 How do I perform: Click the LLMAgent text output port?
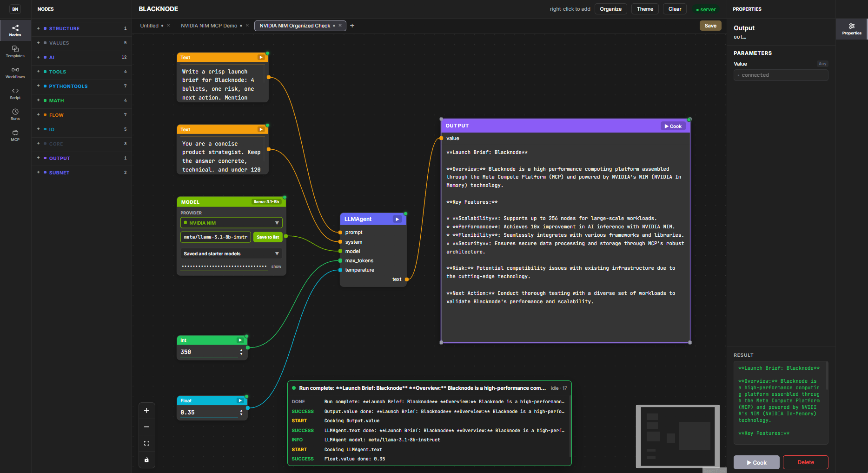pyautogui.click(x=406, y=280)
